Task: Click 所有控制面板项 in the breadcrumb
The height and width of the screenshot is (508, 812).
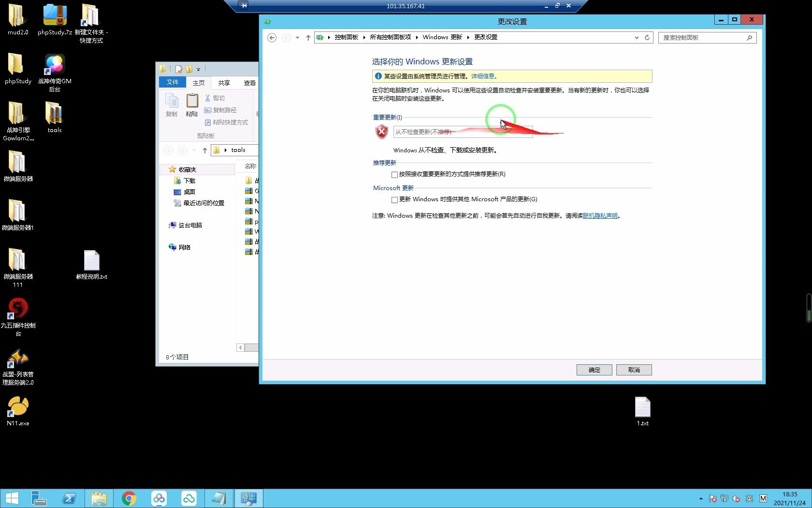Action: [x=390, y=37]
